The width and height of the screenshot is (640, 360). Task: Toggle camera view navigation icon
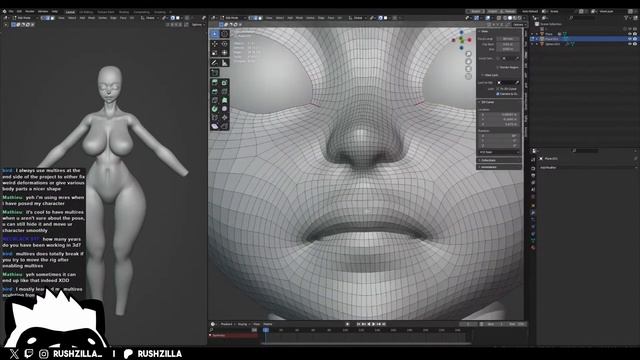click(x=469, y=69)
